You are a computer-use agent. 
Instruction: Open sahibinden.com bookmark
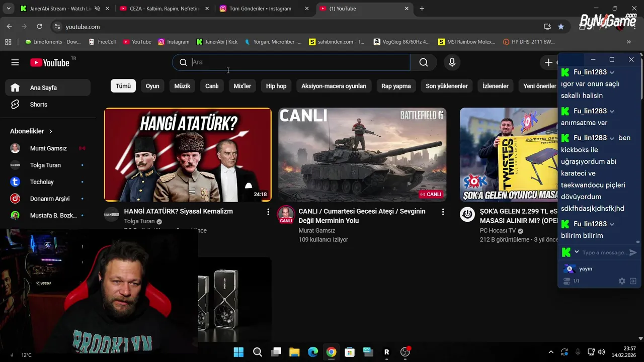tap(337, 42)
